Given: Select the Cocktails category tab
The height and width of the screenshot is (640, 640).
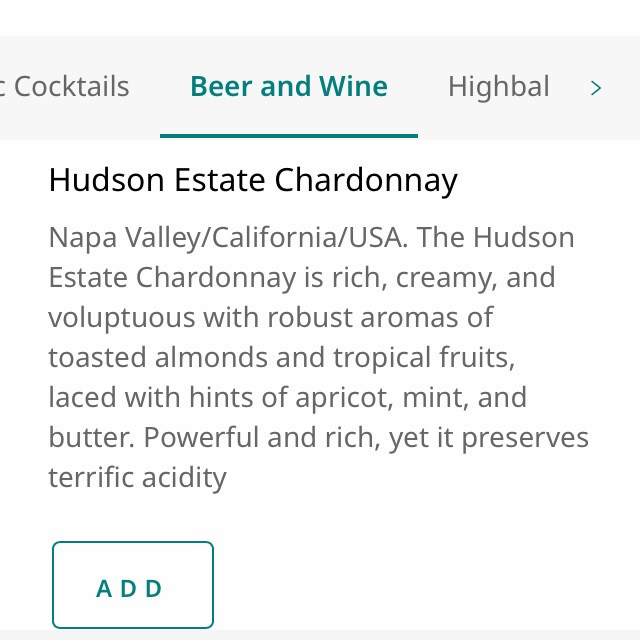Looking at the screenshot, I should tap(68, 87).
